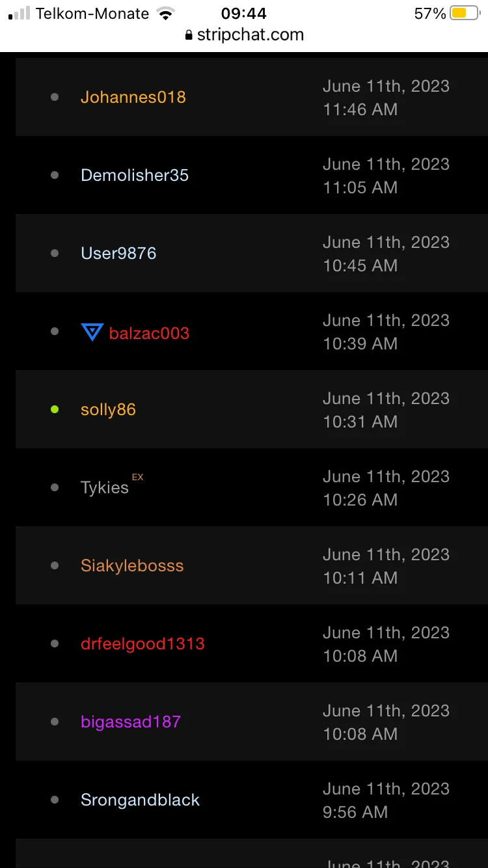Click the lock icon in the address bar
Screen dimensions: 488x868
pos(189,35)
